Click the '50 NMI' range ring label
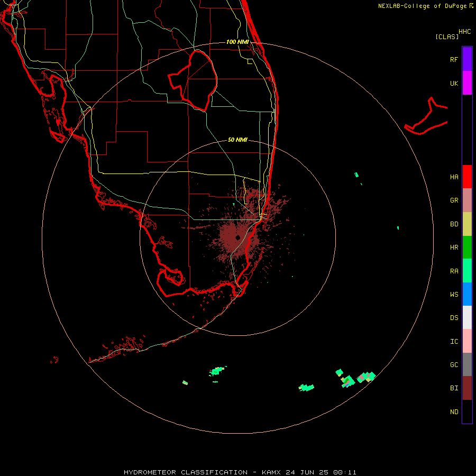 click(237, 140)
